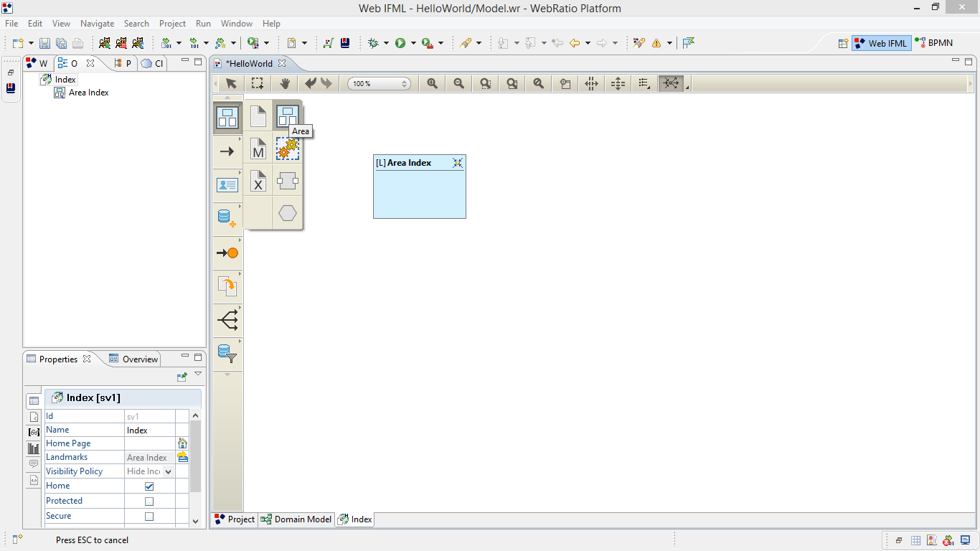The image size is (980, 551).
Task: Open the Properties view menu triangle
Action: (198, 374)
